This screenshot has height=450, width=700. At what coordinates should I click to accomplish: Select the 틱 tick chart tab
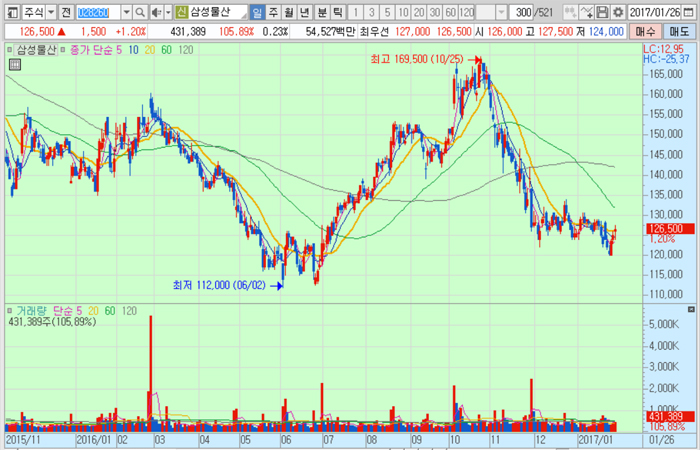point(337,12)
